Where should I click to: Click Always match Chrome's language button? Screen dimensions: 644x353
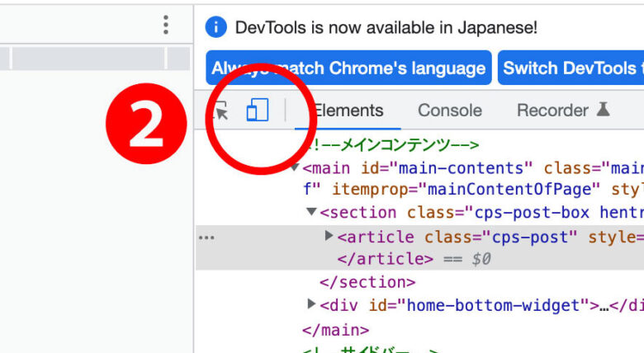click(x=348, y=68)
